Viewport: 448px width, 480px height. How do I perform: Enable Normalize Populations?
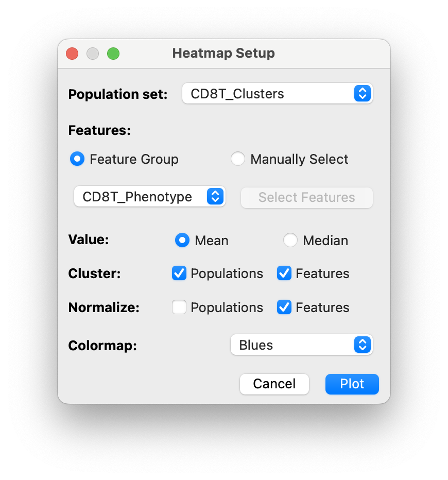[179, 307]
